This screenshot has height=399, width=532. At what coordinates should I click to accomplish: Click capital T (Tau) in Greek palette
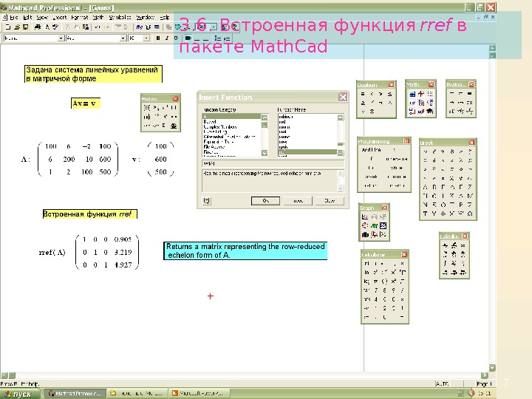[x=425, y=214]
